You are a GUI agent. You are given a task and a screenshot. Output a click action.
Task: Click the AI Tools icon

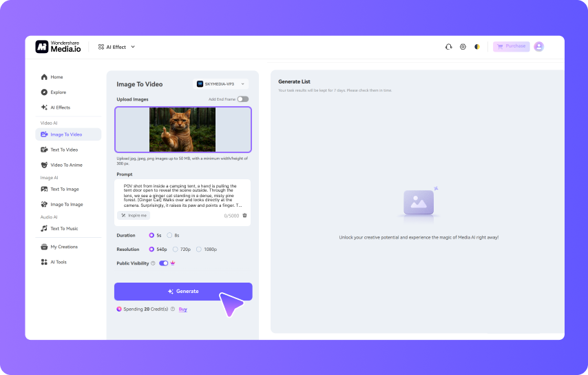[44, 262]
